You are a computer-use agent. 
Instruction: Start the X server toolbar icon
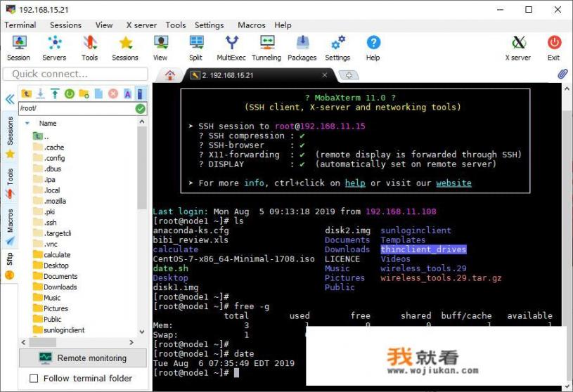point(518,48)
